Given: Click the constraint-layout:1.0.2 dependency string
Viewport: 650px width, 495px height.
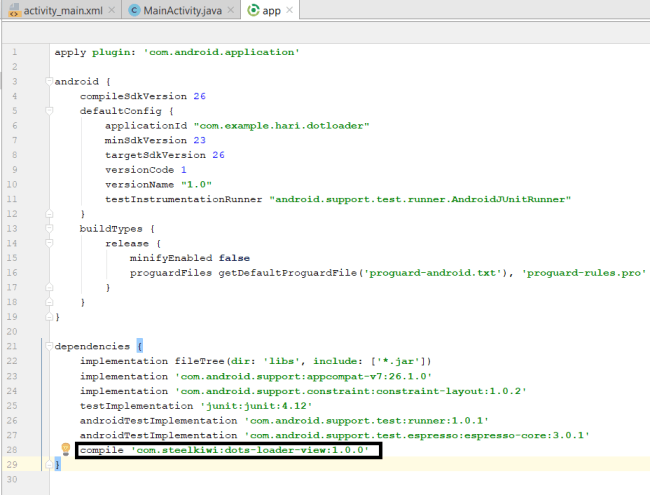Looking at the screenshot, I should (x=351, y=391).
